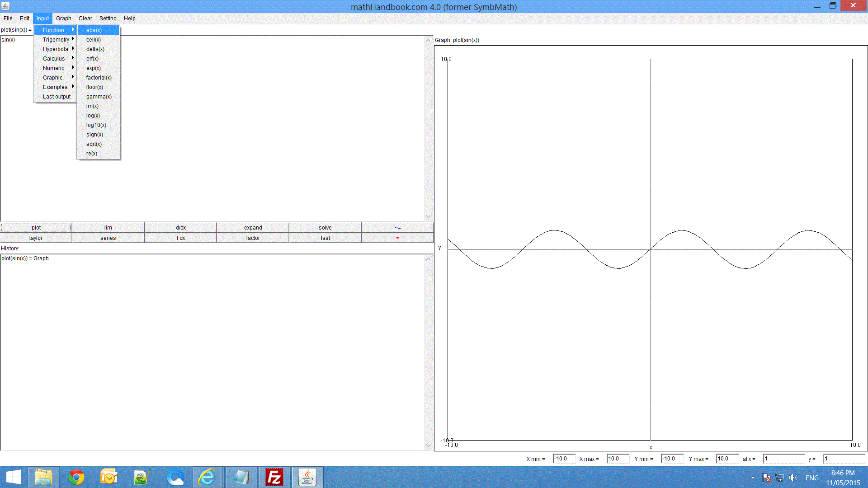This screenshot has height=488, width=868.
Task: Click the plot button to graph function
Action: [x=36, y=227]
